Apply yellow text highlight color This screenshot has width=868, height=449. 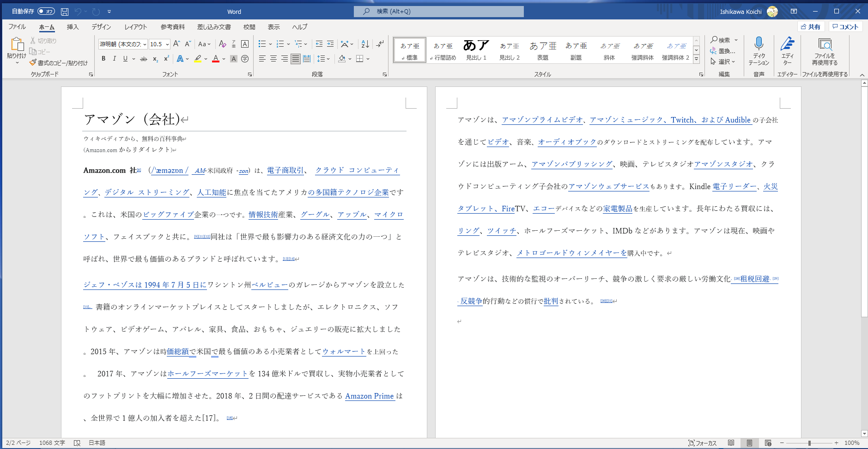pos(198,59)
